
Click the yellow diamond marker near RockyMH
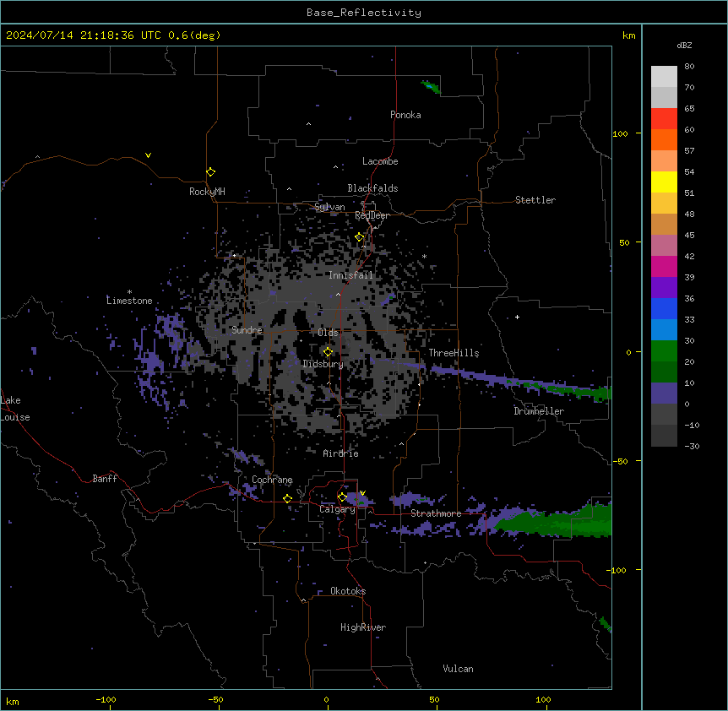click(210, 172)
